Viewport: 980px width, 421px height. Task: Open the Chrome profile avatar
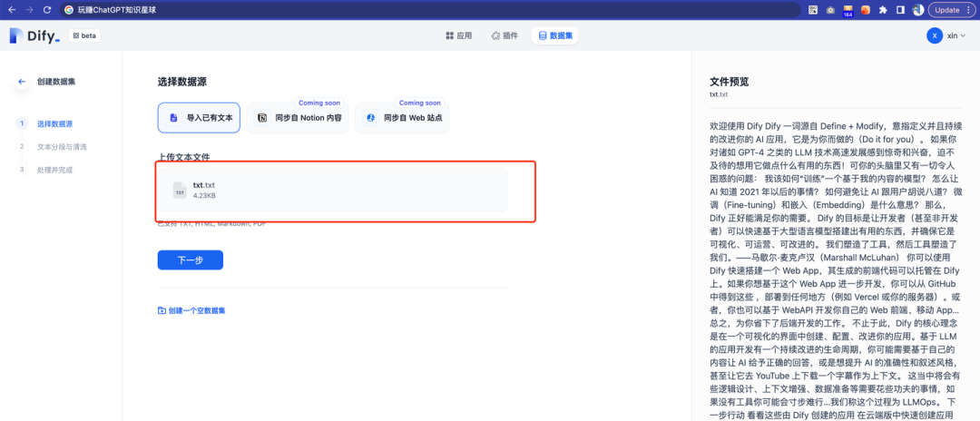point(918,10)
